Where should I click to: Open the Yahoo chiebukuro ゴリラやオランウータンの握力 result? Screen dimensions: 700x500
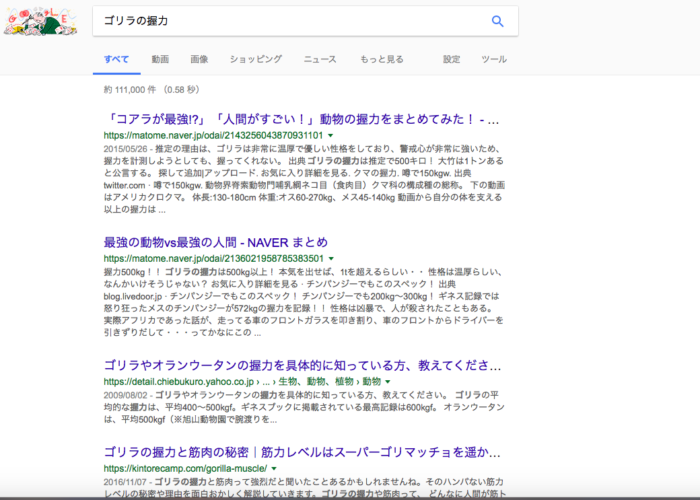click(302, 366)
